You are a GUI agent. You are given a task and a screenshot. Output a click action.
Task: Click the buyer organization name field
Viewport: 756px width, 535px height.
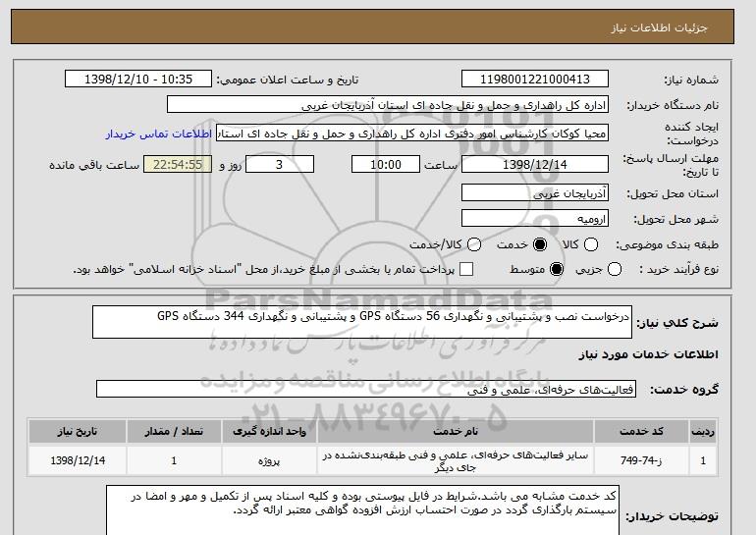(388, 105)
